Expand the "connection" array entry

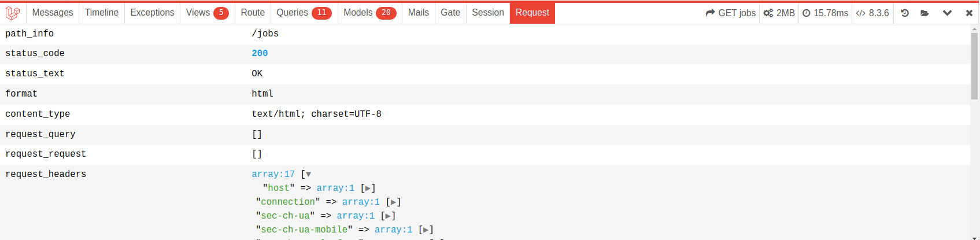click(393, 202)
